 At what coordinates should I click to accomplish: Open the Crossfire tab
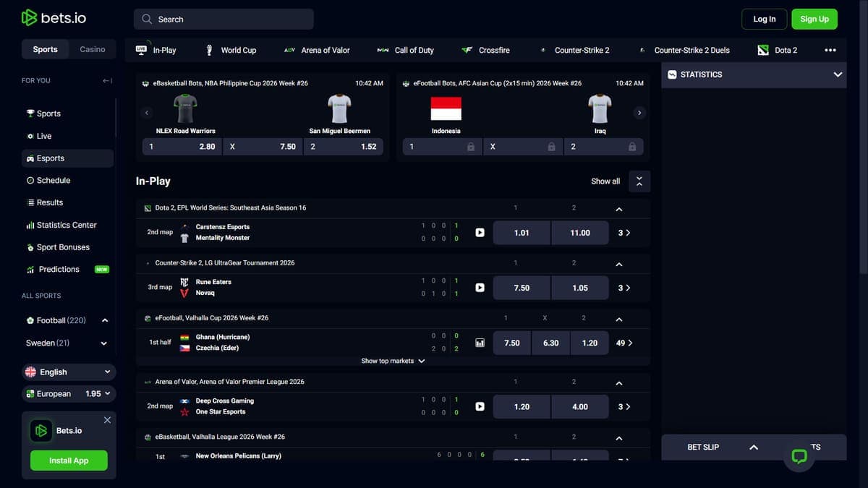click(486, 50)
